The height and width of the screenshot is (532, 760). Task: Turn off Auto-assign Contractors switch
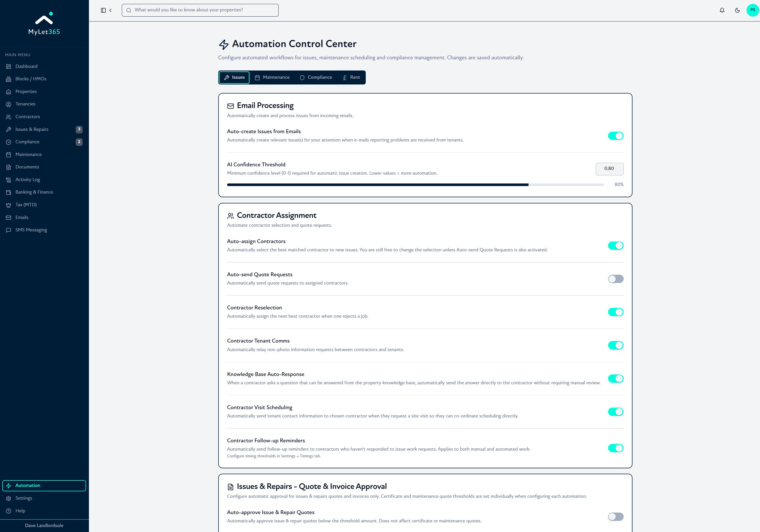pos(616,246)
